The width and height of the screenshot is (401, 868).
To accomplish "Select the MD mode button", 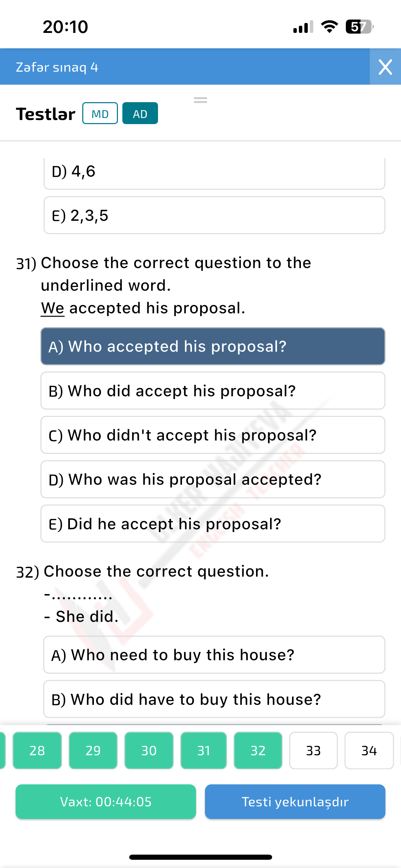I will 99,113.
